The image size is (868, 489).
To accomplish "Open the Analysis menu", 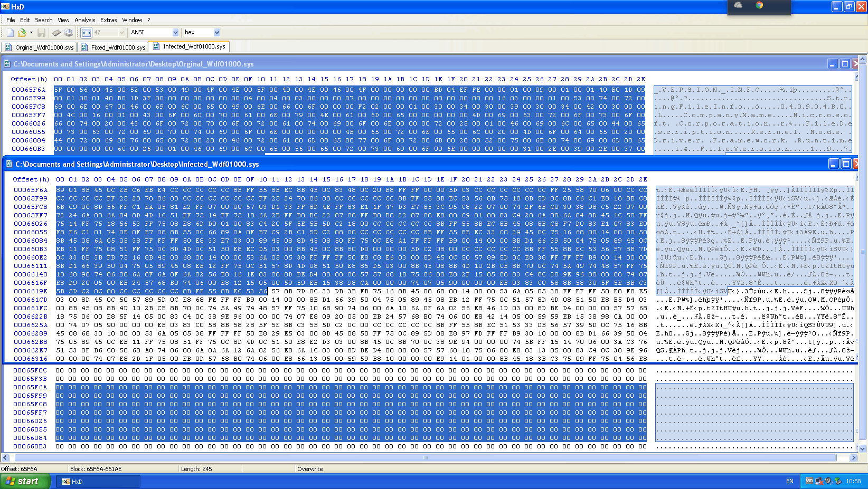I will coord(85,20).
